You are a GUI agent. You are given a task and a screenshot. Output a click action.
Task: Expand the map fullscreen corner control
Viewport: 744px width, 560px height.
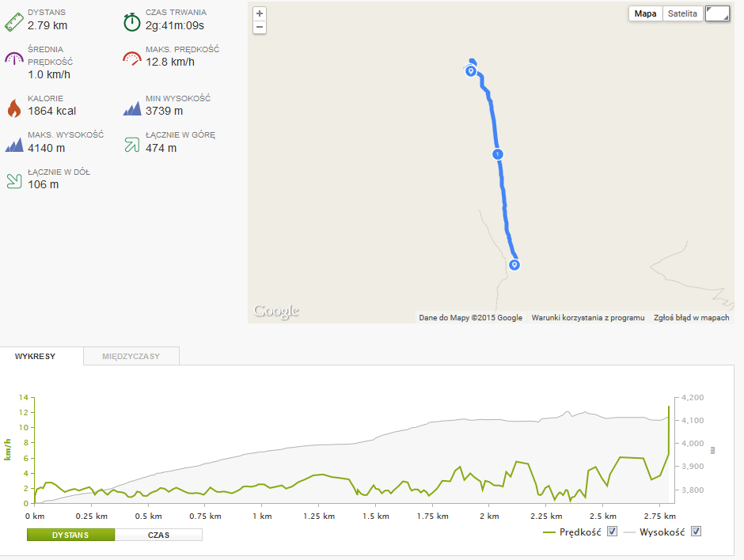pos(717,13)
